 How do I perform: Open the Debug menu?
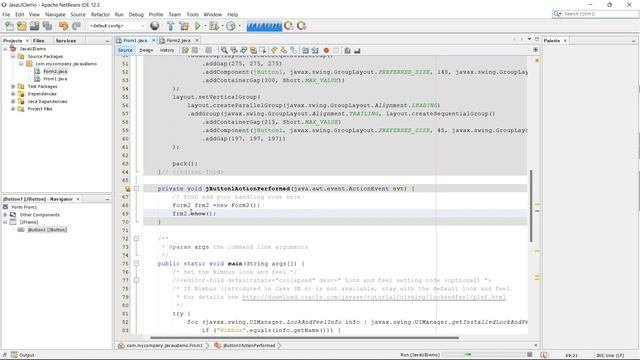tap(136, 14)
